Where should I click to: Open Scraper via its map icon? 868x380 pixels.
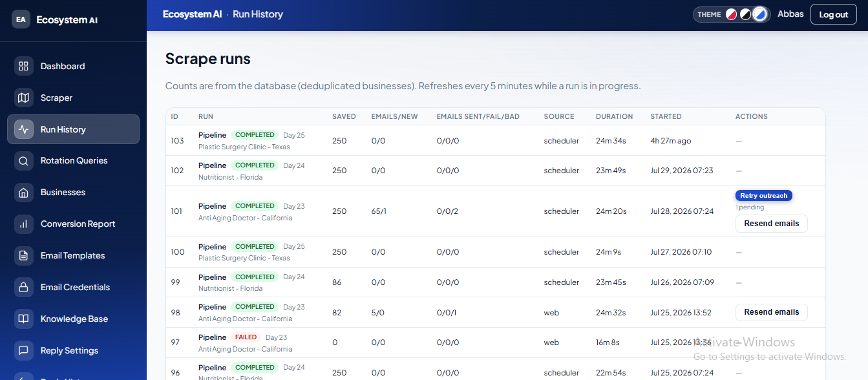click(24, 98)
